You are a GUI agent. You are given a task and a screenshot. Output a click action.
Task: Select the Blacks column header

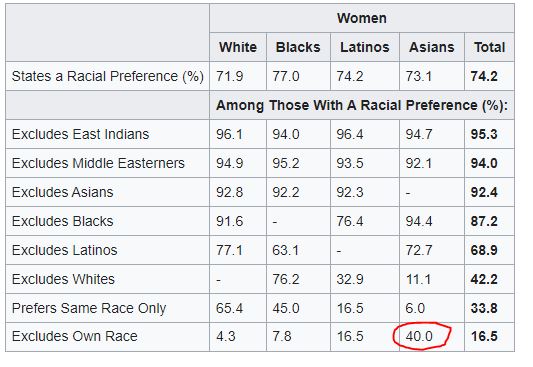(298, 47)
